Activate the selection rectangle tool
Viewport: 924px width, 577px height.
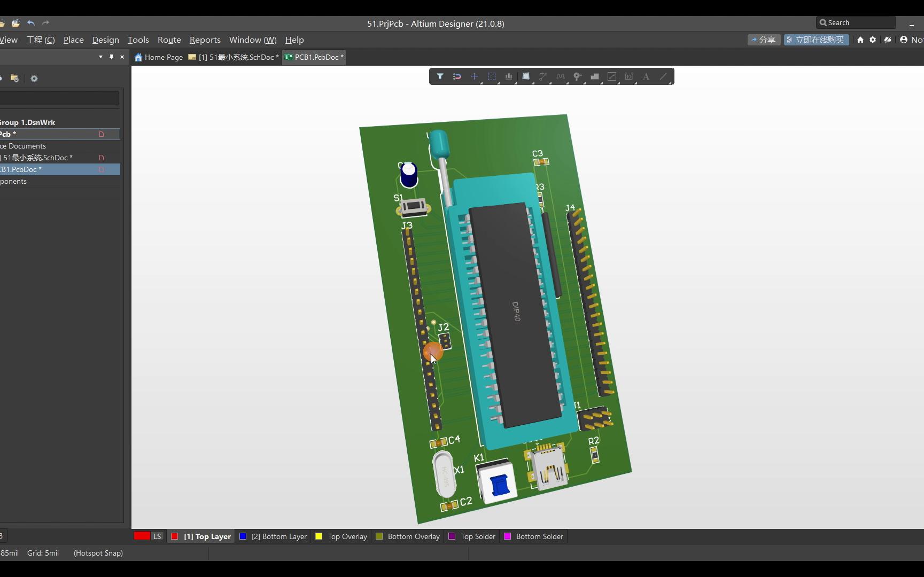492,76
